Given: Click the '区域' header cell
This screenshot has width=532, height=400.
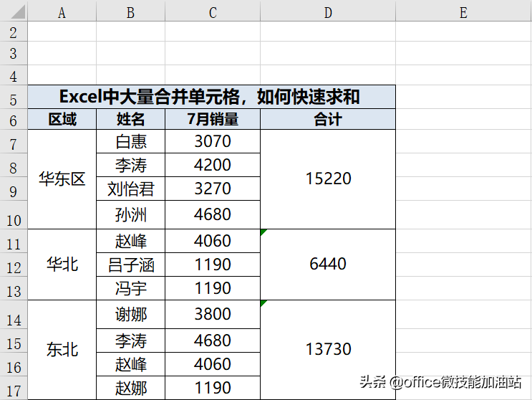Looking at the screenshot, I should pos(62,119).
